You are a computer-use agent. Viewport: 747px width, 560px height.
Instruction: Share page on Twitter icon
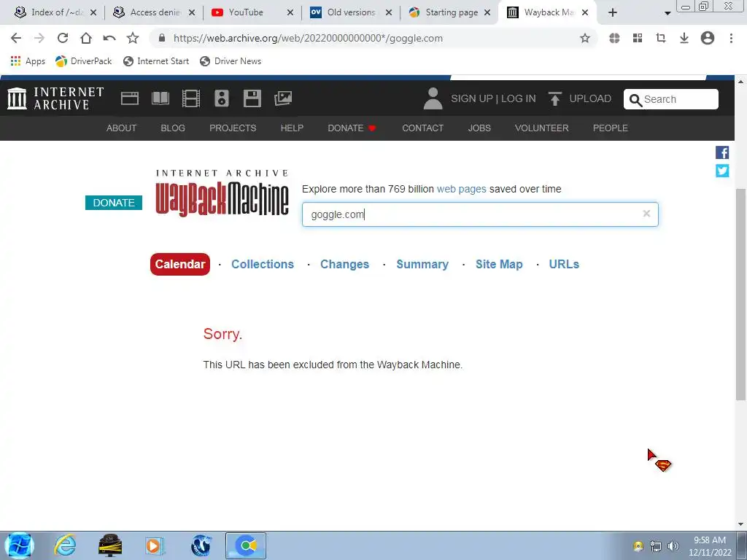(x=721, y=171)
